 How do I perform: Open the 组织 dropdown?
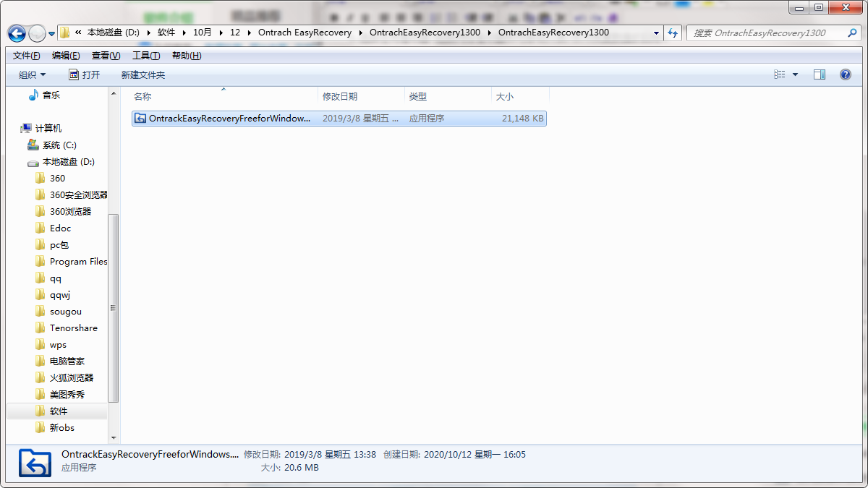pos(32,74)
